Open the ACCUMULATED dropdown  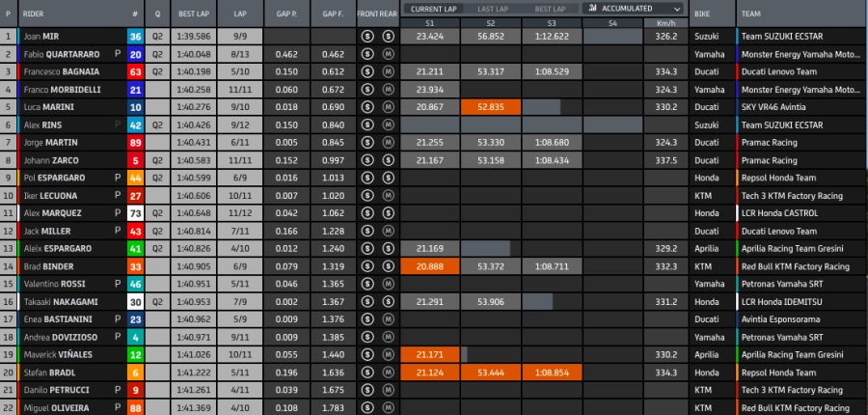[x=635, y=8]
